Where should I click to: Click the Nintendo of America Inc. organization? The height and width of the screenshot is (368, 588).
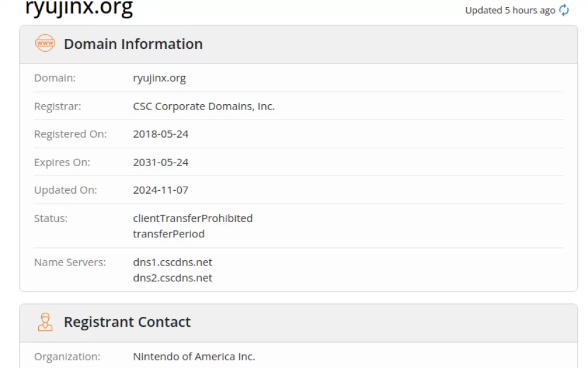coord(194,357)
